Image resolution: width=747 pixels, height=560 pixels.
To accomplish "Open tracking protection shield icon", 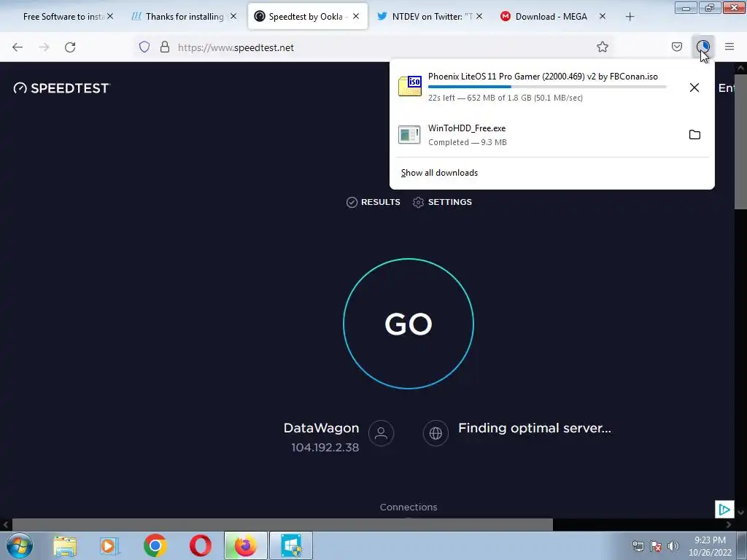I will pyautogui.click(x=144, y=47).
